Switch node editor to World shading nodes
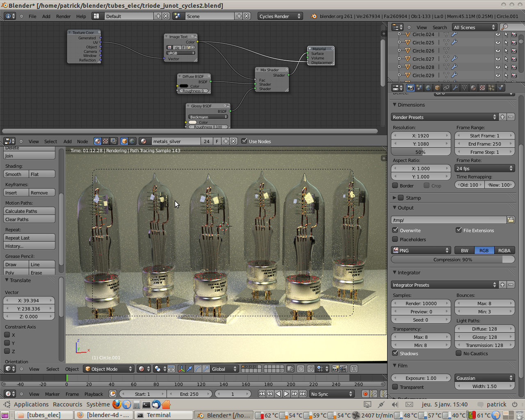The image size is (525, 420). pos(132,141)
